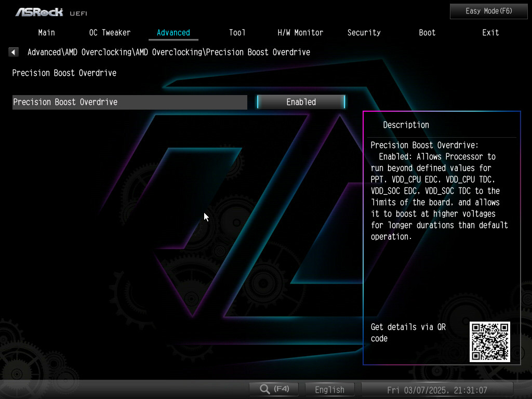Click the ASRock UEFI logo
The image size is (532, 399).
click(51, 12)
